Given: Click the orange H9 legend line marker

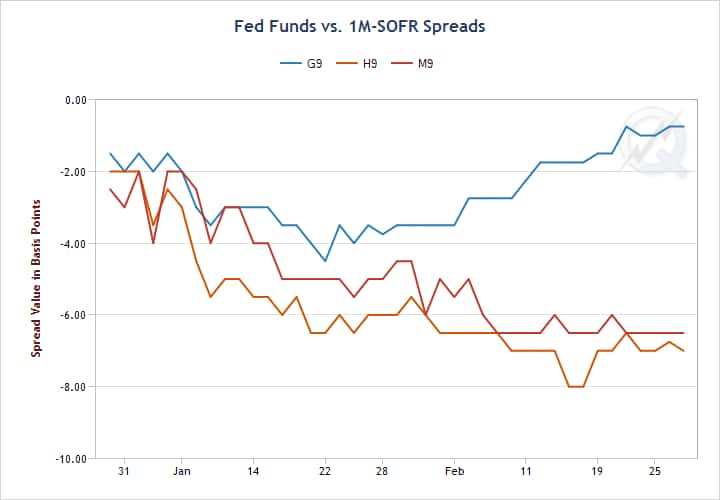Looking at the screenshot, I should pos(346,63).
